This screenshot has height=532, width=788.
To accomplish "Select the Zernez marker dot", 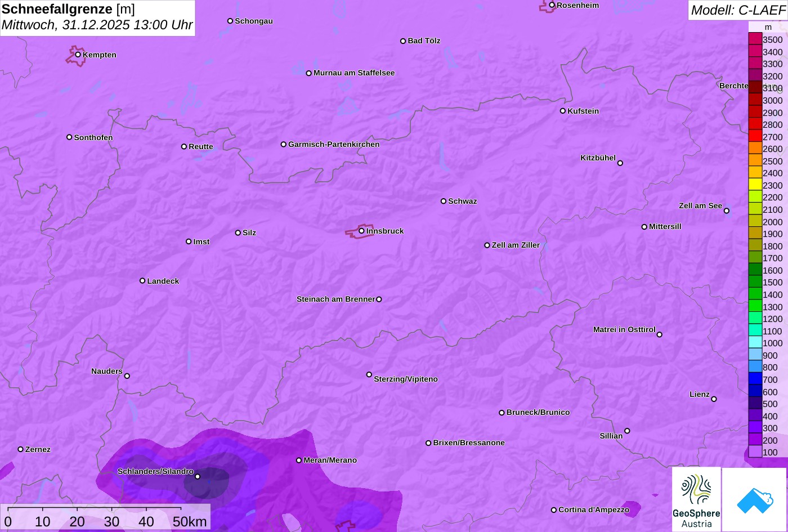I will [21, 449].
